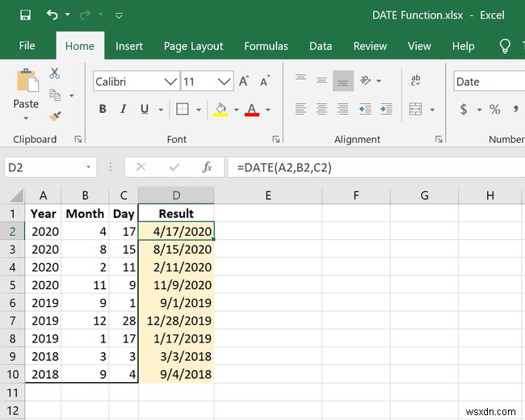Click the Format Painter brush icon
The height and width of the screenshot is (420, 525).
click(x=55, y=115)
